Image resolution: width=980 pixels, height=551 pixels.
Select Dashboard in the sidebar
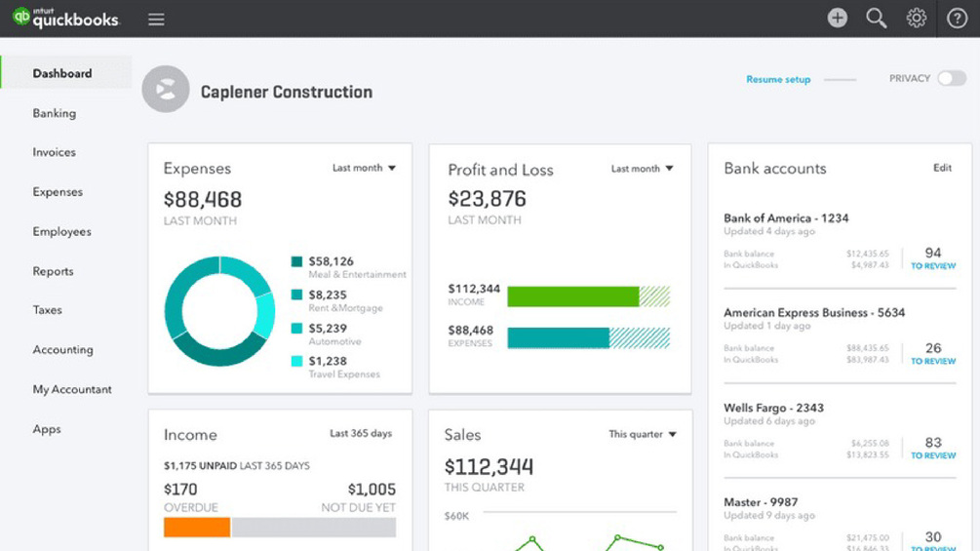click(x=65, y=73)
